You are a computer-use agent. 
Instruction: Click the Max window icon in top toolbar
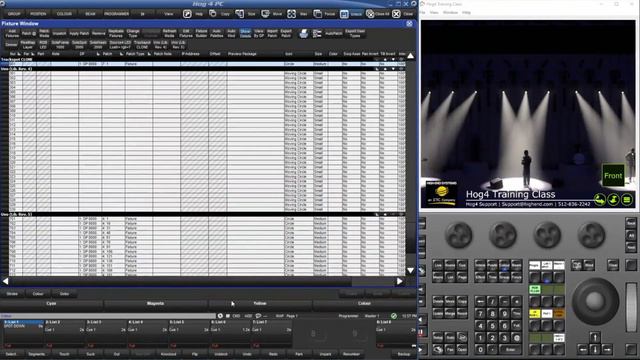(291, 14)
